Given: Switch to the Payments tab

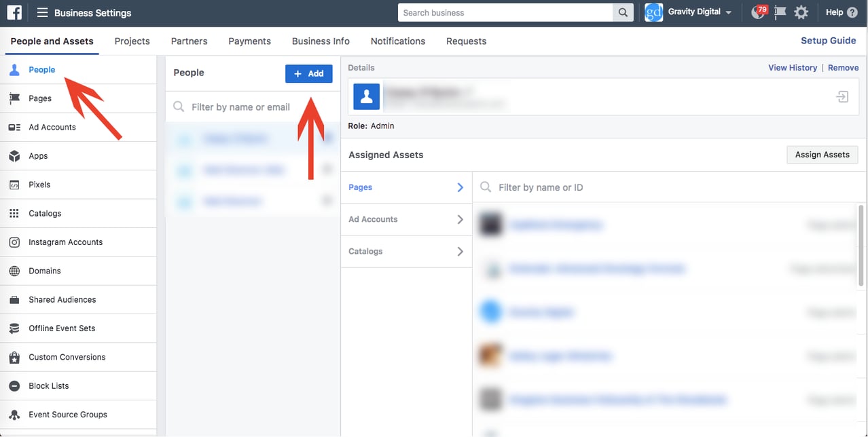Looking at the screenshot, I should click(249, 41).
